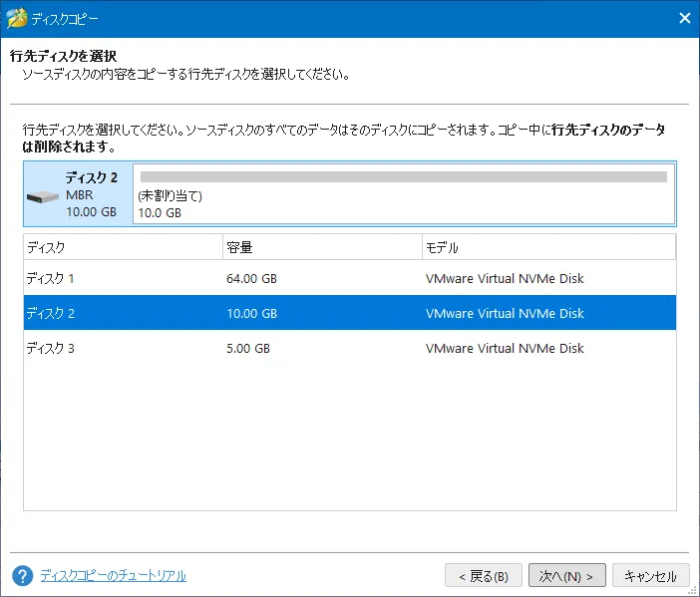Select ディスク 1 in the disk list

pyautogui.click(x=51, y=279)
